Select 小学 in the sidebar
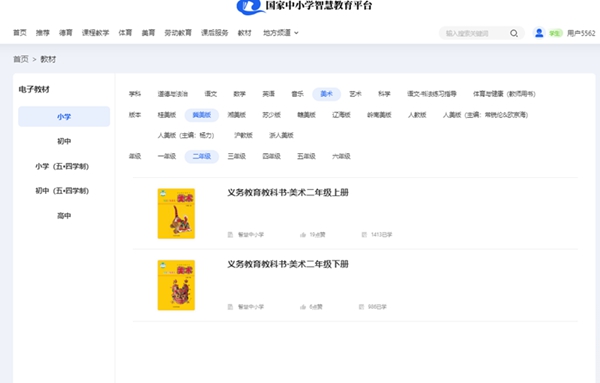 [64, 117]
